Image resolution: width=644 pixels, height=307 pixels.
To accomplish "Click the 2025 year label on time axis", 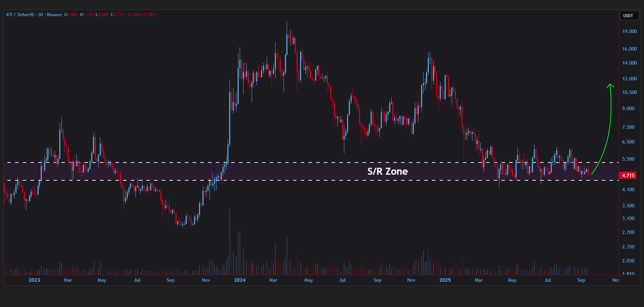I will (x=445, y=280).
